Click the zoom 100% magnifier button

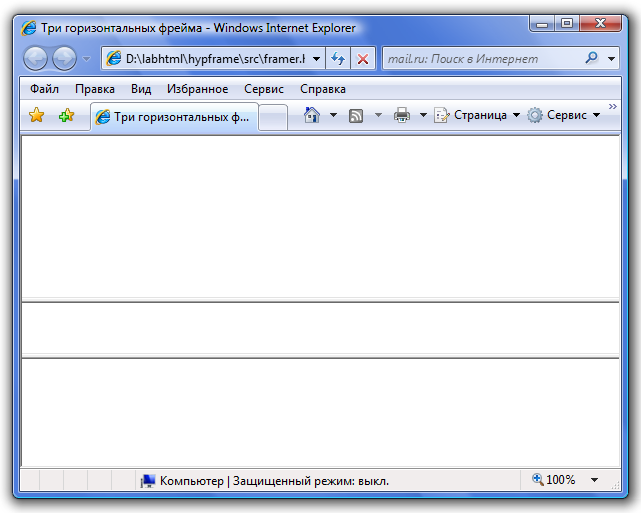click(x=554, y=480)
